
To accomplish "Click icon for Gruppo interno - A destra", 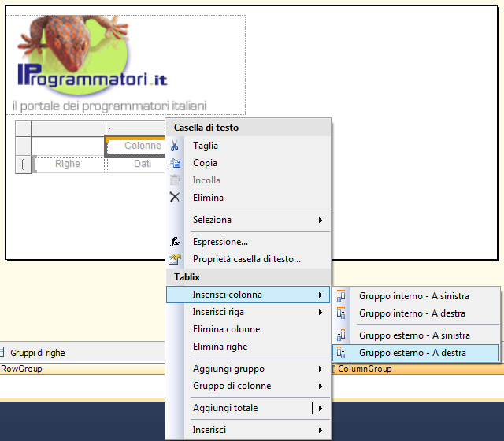I will click(341, 313).
